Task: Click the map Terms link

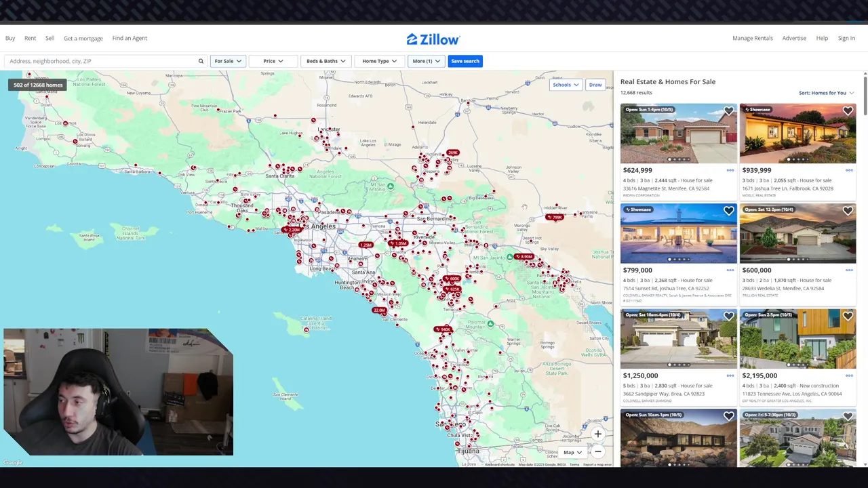Action: [574, 464]
